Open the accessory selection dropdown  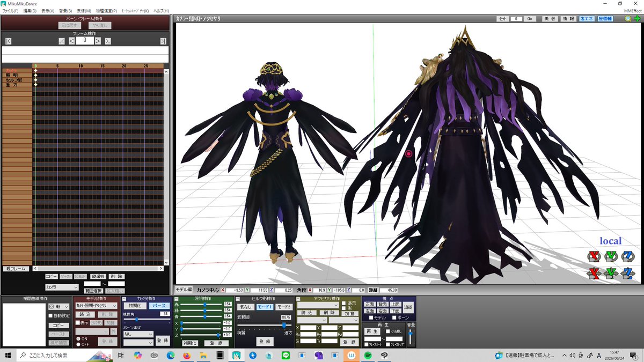click(x=318, y=305)
